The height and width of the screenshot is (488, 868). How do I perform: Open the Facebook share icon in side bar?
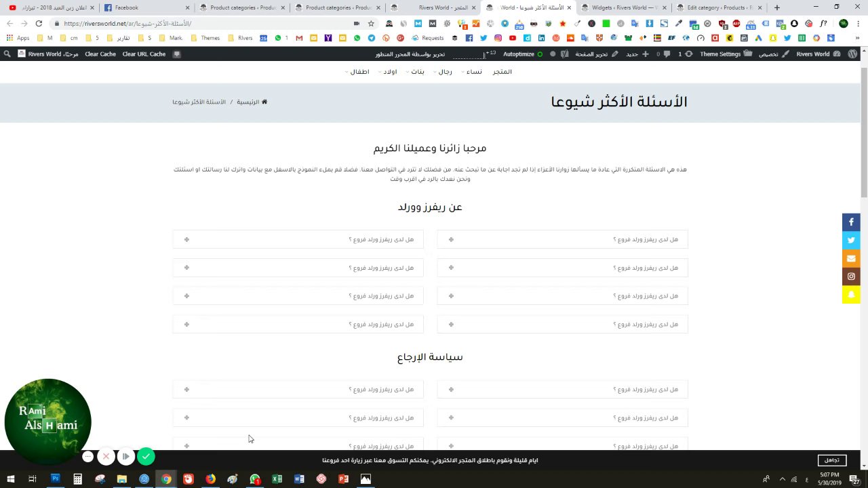point(851,222)
